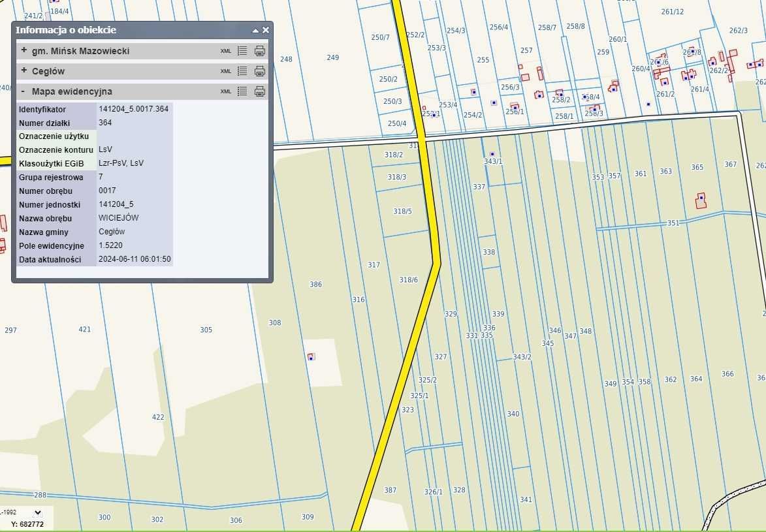766x532 pixels.
Task: Collapse the Mapa ewidencyjna section
Action: 24,91
